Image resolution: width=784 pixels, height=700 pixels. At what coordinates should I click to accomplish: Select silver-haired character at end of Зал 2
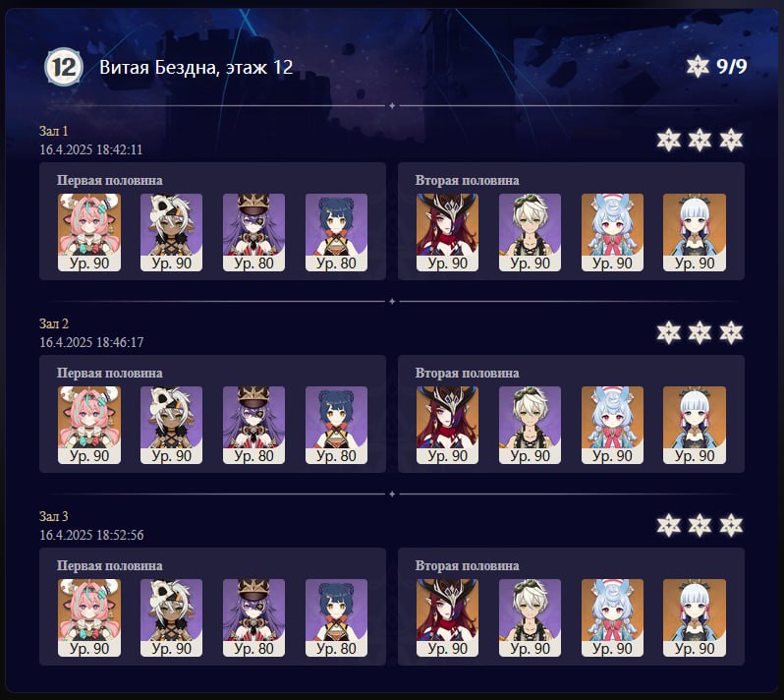695,426
